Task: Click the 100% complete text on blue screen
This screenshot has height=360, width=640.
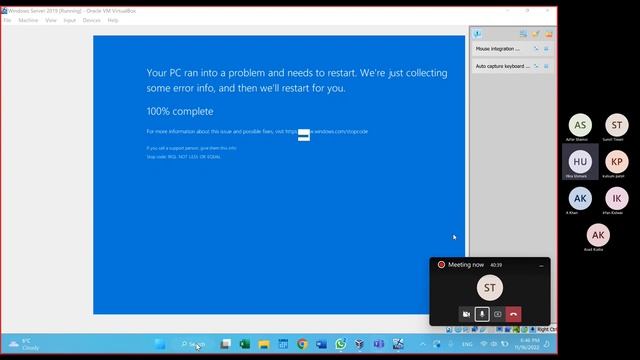Action: (180, 111)
